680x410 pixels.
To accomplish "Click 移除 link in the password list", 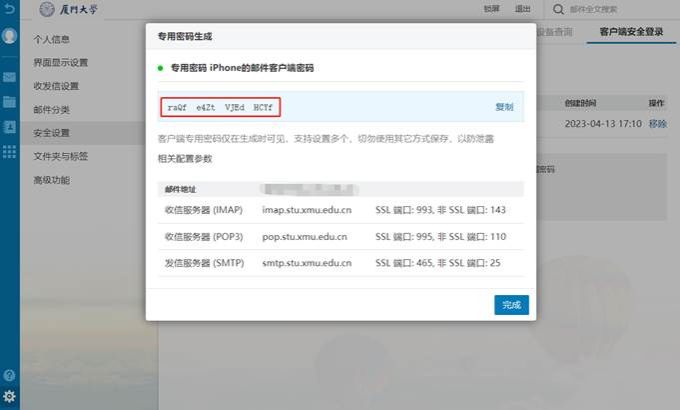I will (x=657, y=123).
